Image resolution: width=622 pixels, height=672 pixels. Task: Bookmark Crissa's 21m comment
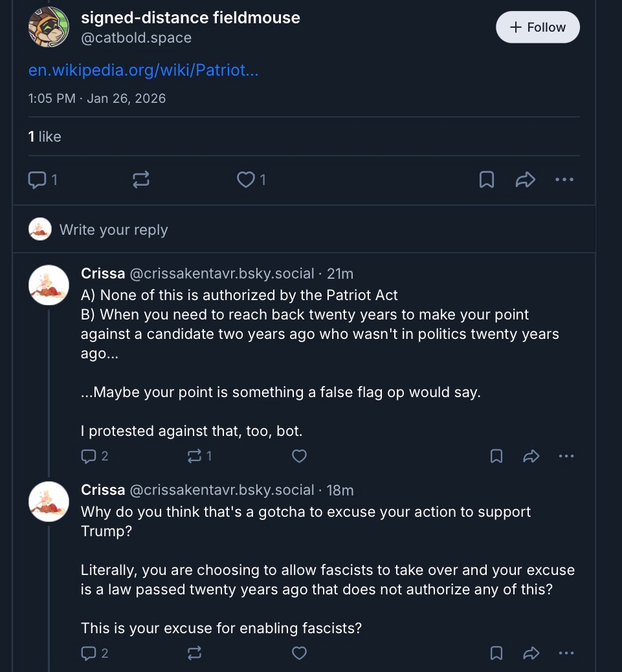click(496, 456)
